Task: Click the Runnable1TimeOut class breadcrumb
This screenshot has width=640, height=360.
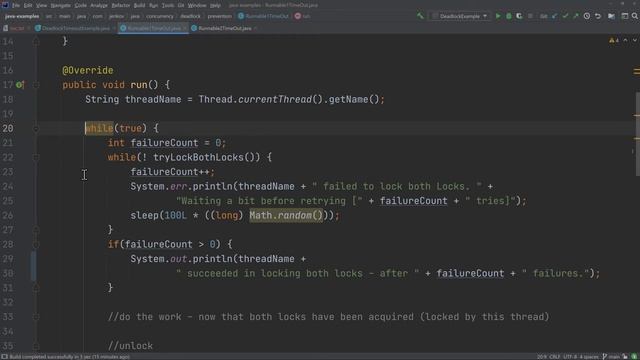Action: tap(263, 16)
